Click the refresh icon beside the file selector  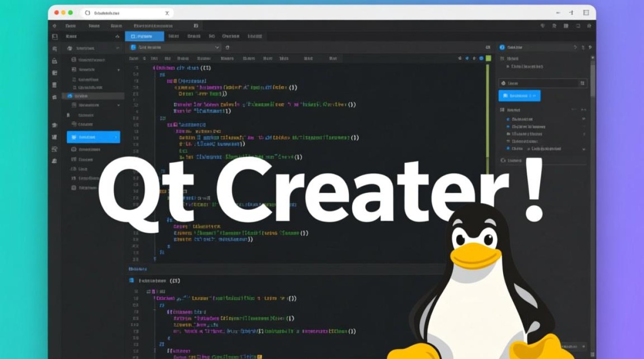(228, 47)
